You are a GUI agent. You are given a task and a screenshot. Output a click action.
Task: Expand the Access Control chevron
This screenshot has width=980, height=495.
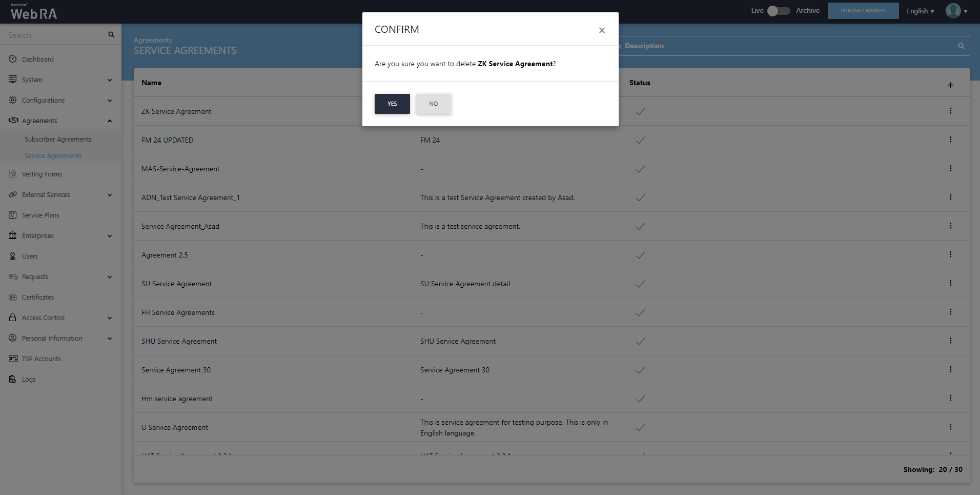coord(110,318)
